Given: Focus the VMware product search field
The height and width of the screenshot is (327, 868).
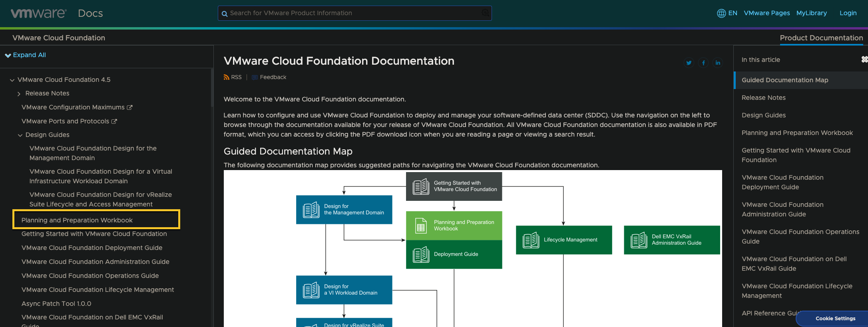Looking at the screenshot, I should pyautogui.click(x=355, y=13).
